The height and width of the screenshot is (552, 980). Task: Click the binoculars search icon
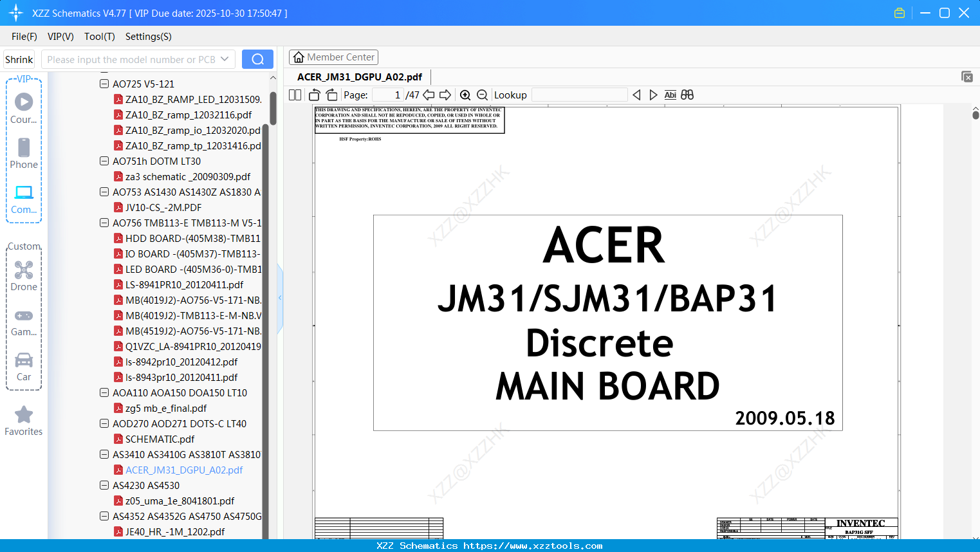687,95
